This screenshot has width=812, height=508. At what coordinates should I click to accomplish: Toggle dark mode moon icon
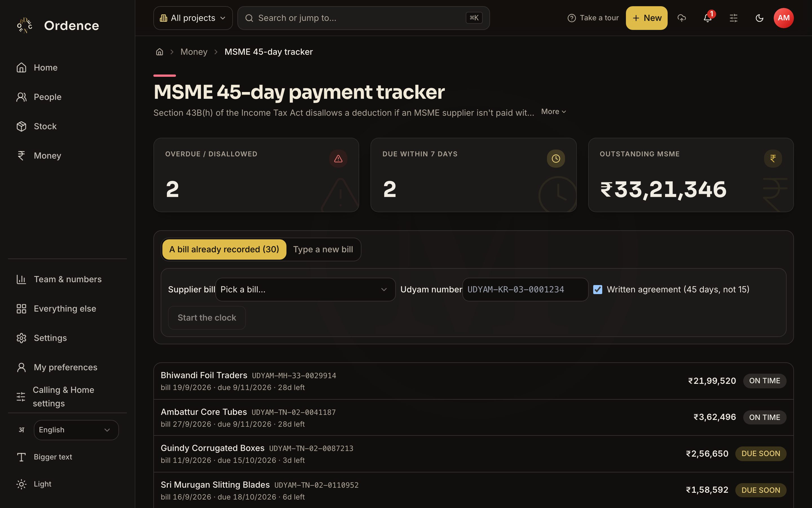(759, 18)
